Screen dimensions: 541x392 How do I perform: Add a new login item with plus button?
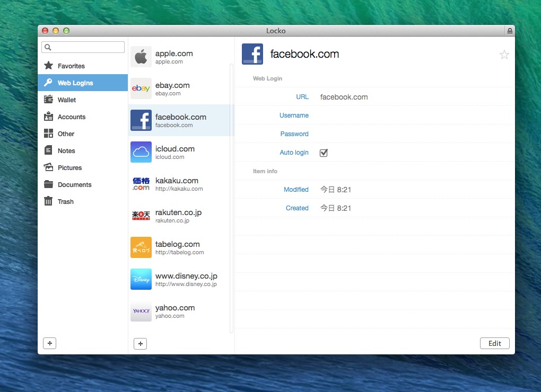(140, 343)
